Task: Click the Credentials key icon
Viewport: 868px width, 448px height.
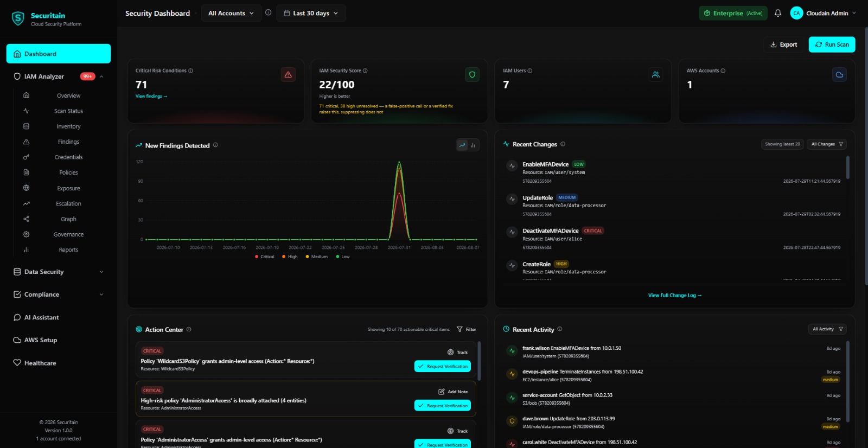Action: [x=26, y=157]
